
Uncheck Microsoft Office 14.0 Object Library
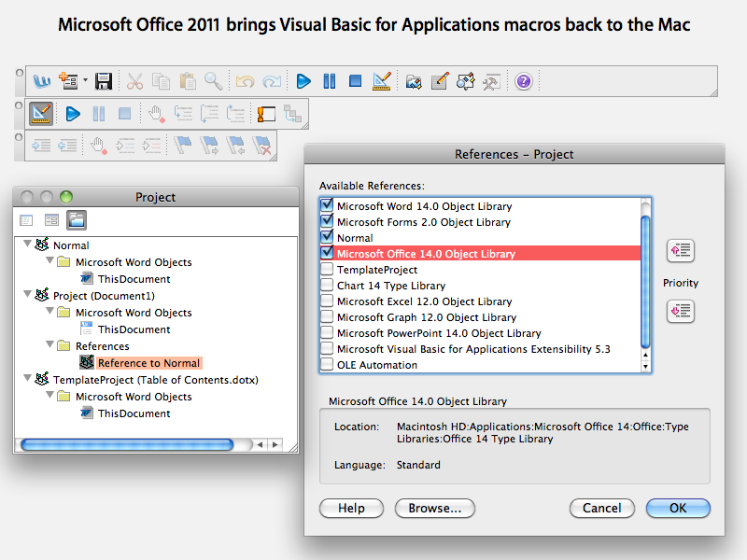click(327, 252)
